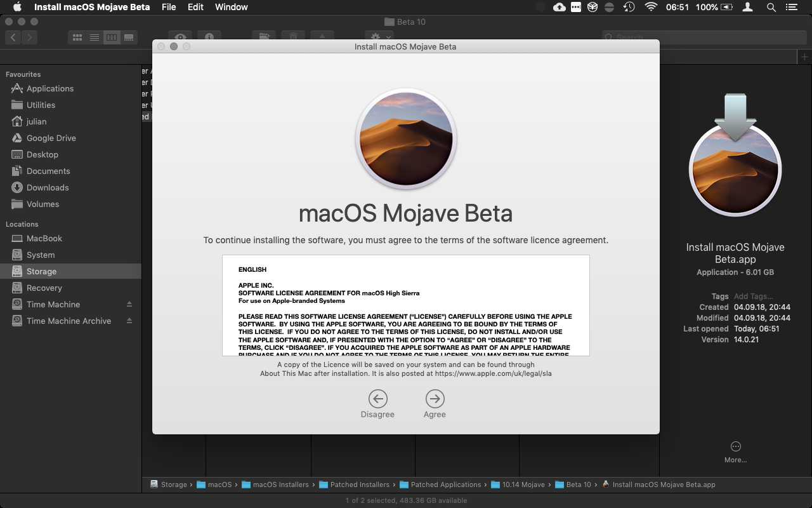
Task: Click the licence agreement text area
Action: (406, 305)
